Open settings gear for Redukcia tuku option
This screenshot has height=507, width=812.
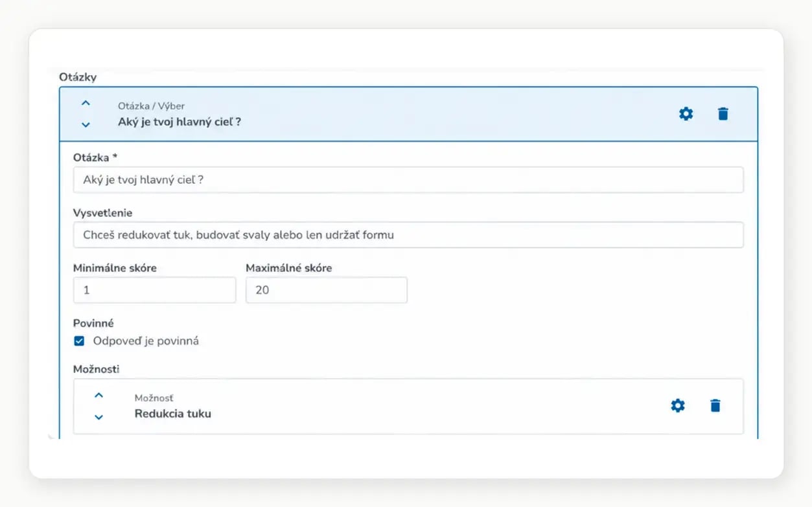[x=677, y=406]
